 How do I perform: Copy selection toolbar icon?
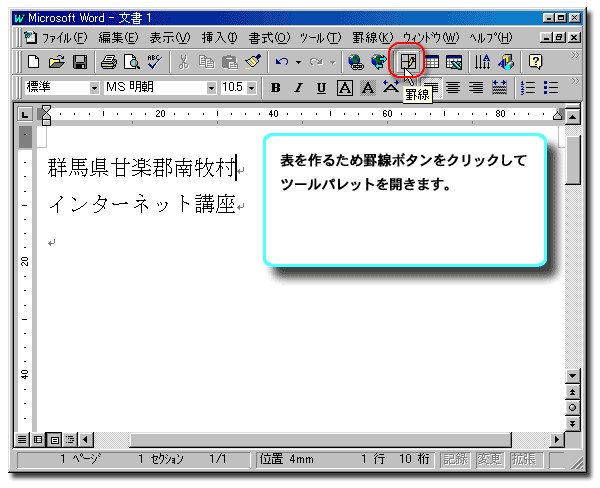point(207,62)
